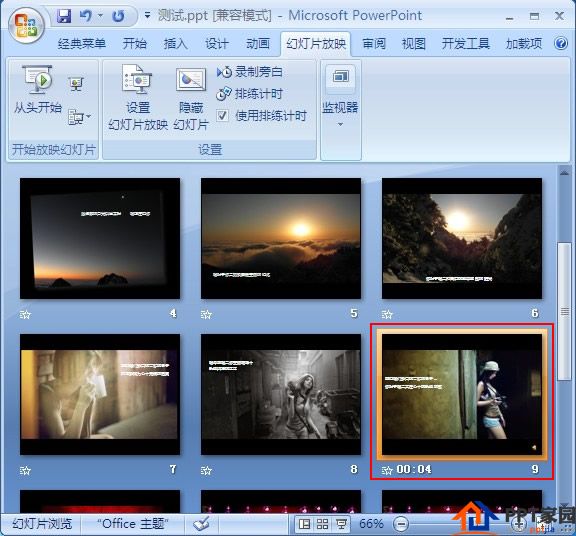Select slide 4 thumbnail
Screen dimensions: 576x536
[100, 238]
